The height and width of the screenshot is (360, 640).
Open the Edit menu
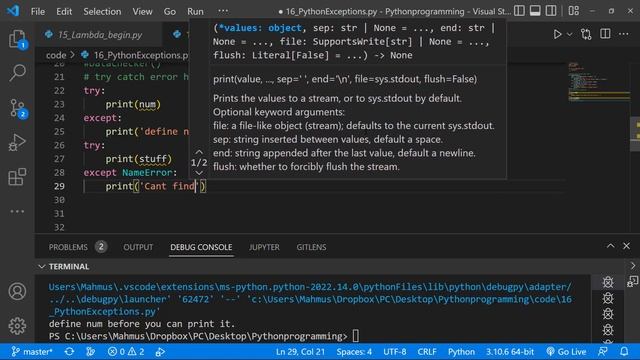pos(64,11)
